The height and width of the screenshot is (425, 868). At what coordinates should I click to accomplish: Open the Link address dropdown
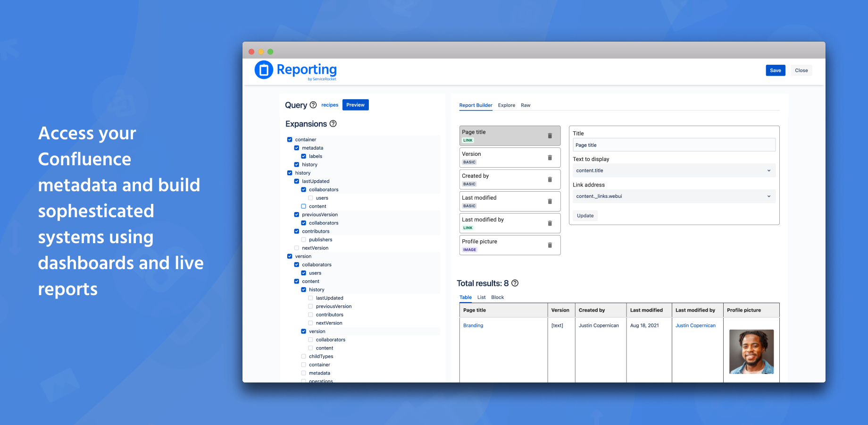point(674,196)
